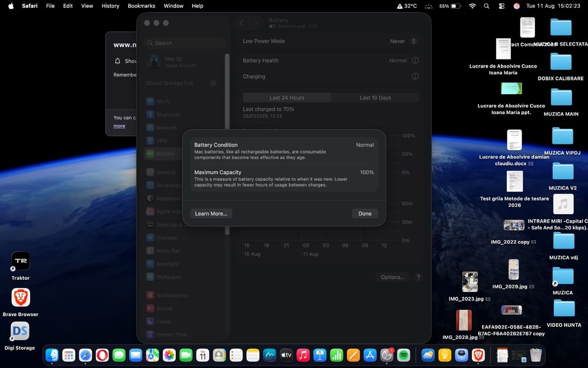Viewport: 588px width, 368px height.
Task: Switch to Last 24 Hours tab
Action: pos(287,98)
